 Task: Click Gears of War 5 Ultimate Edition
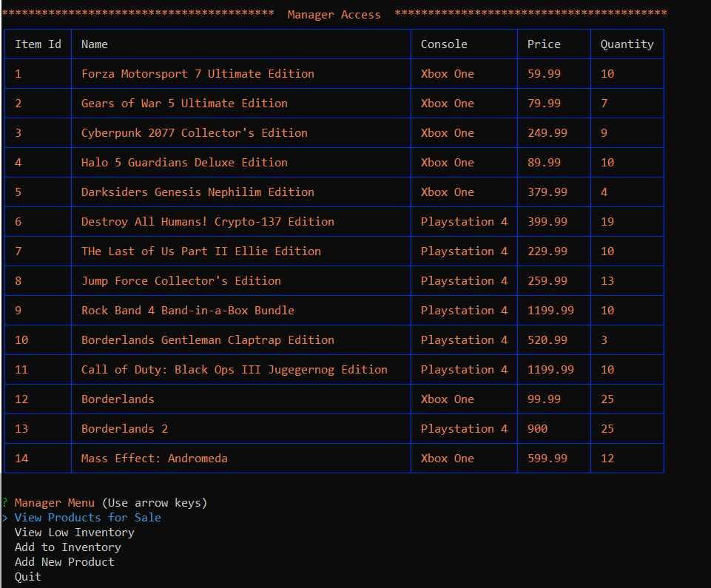pyautogui.click(x=184, y=103)
